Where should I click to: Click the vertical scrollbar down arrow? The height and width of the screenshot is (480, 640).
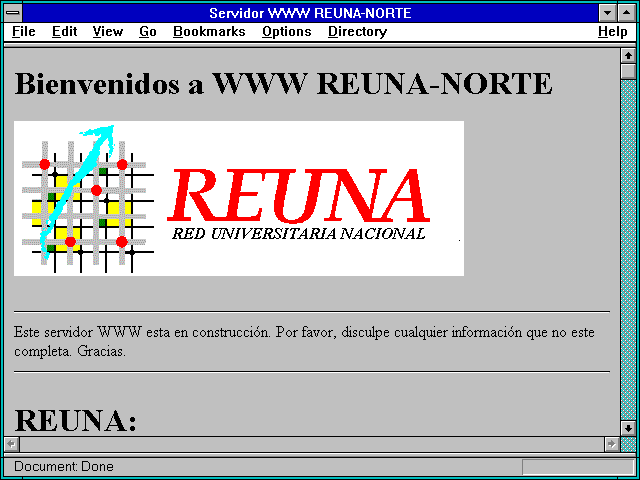[x=628, y=428]
